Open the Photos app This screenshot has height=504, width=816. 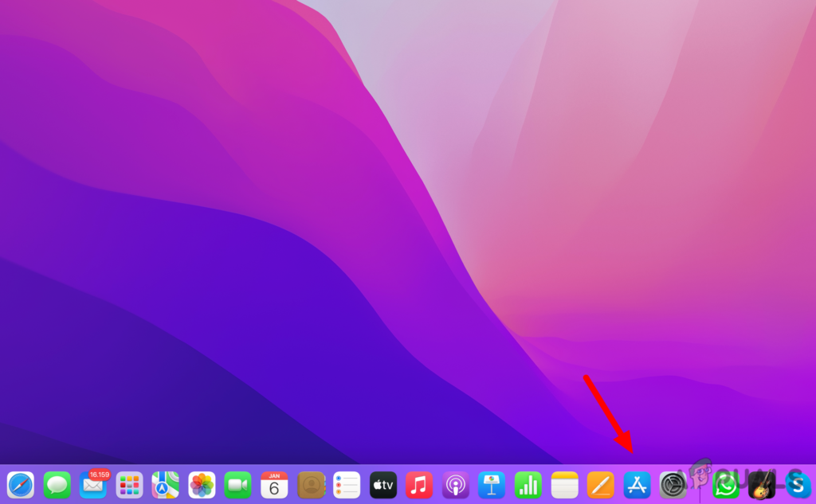[x=202, y=485]
